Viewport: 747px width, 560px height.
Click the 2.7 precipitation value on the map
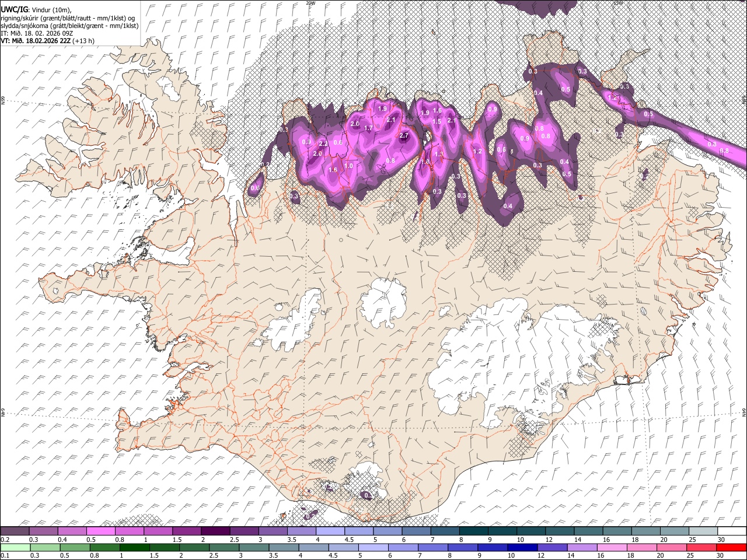pos(404,135)
